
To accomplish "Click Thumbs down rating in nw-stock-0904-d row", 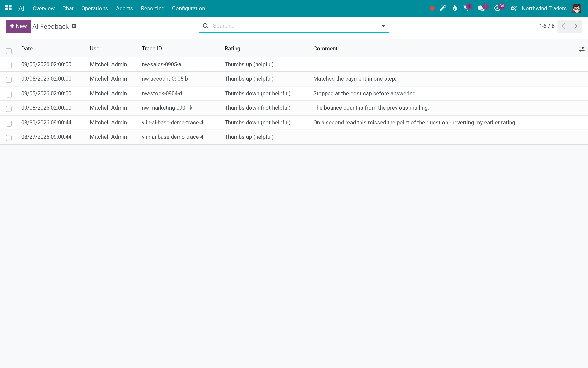I will coord(257,93).
